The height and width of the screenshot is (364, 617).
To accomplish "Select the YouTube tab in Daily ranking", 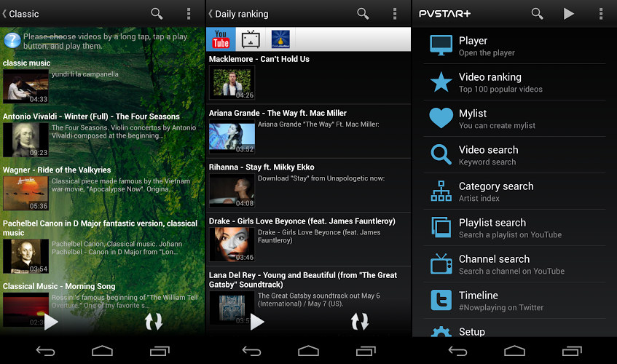I will pos(221,39).
